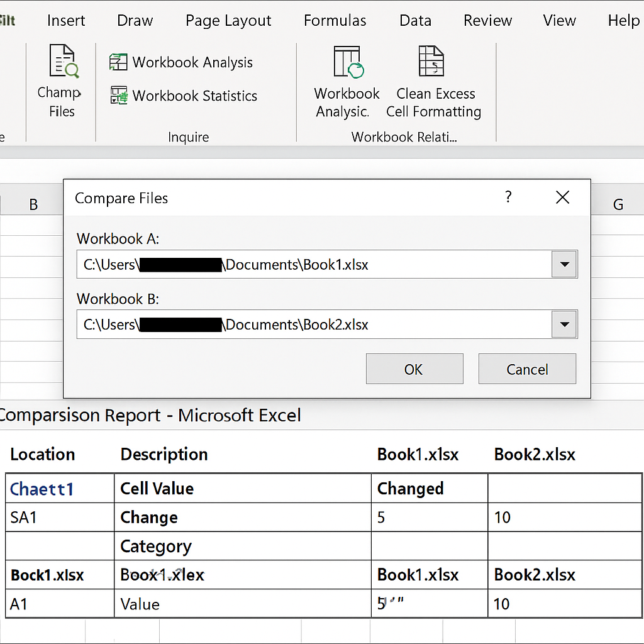This screenshot has width=644, height=644.
Task: Click the Bock1.xlsx cell
Action: click(x=60, y=575)
